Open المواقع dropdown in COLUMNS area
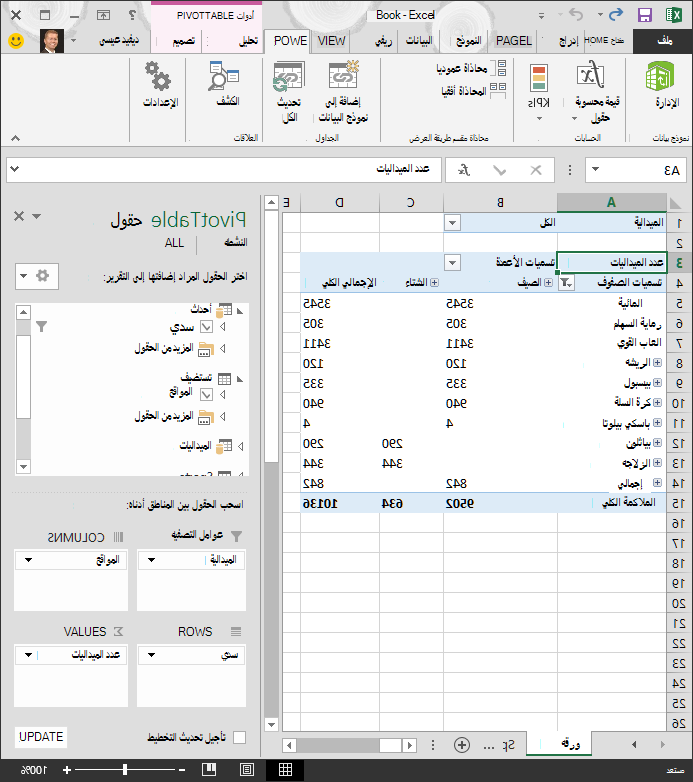The width and height of the screenshot is (693, 782). (x=28, y=560)
